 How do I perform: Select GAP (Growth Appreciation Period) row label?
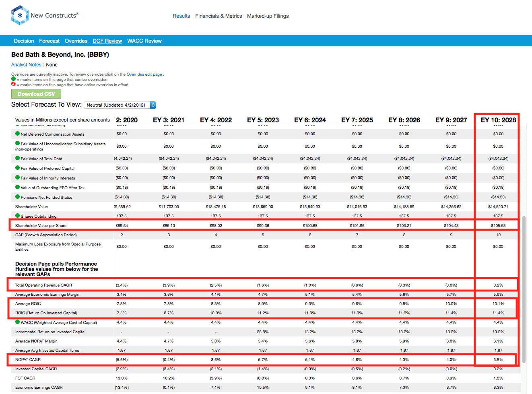pyautogui.click(x=46, y=235)
